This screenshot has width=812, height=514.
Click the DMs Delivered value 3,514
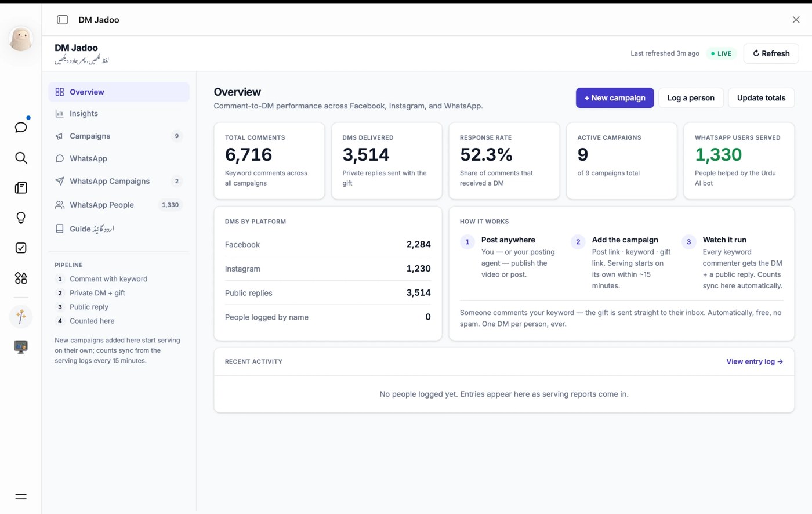pos(366,155)
